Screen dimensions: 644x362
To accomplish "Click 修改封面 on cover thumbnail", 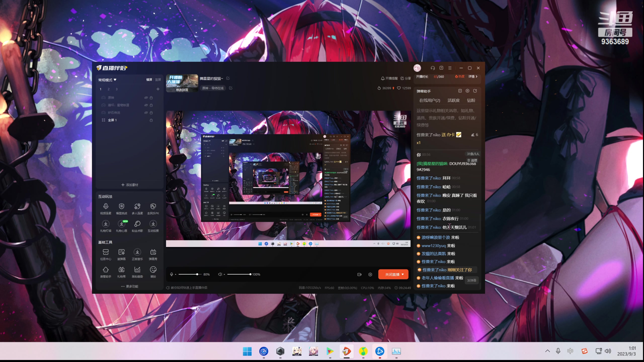I will pos(182,90).
